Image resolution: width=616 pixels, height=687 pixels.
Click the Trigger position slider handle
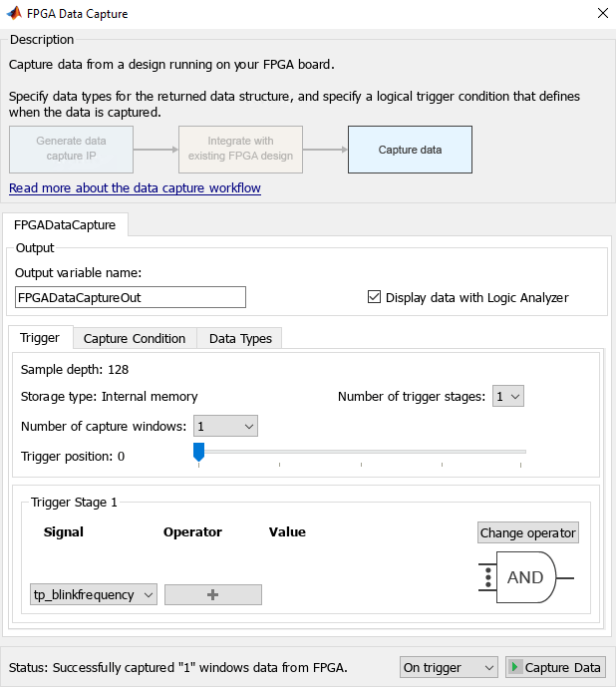click(199, 453)
